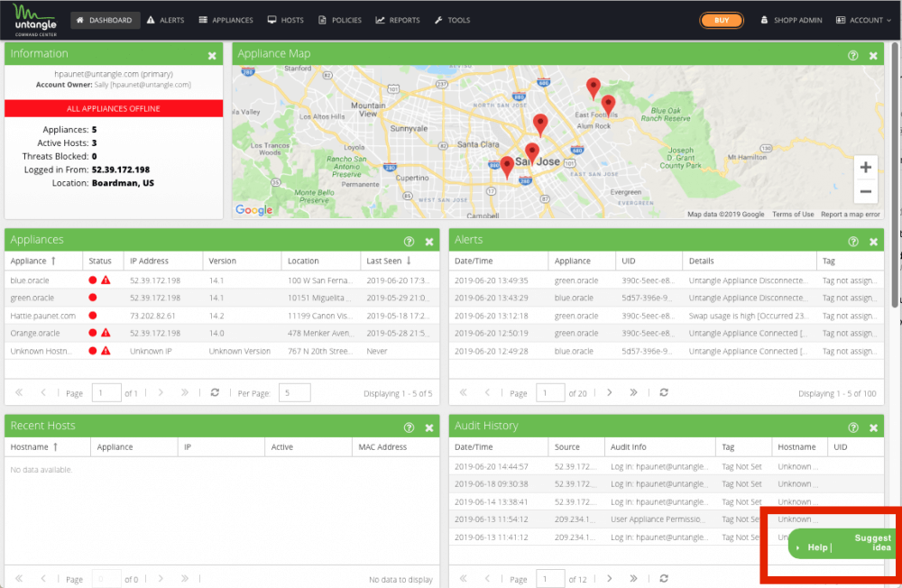Sort Recent Hosts by Hostname column
The height and width of the screenshot is (588, 902).
click(34, 446)
